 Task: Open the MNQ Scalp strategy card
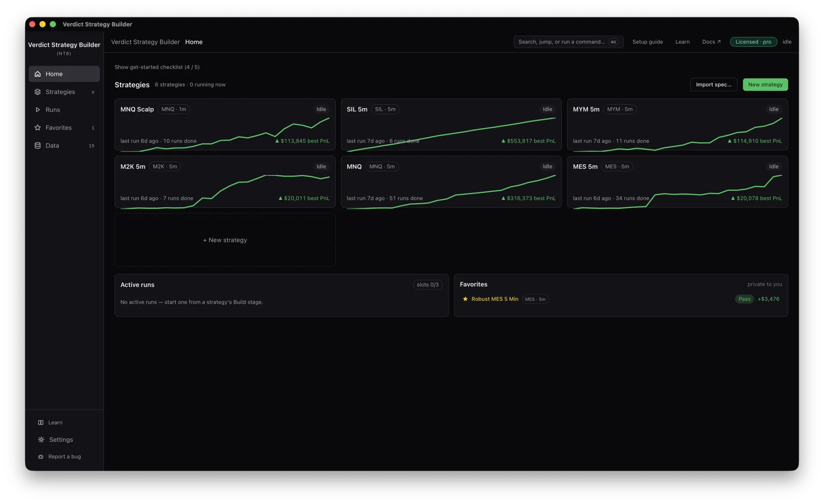pyautogui.click(x=225, y=124)
